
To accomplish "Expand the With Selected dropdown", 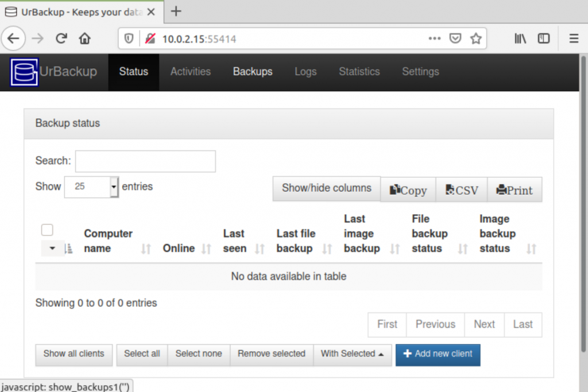I will click(x=353, y=355).
